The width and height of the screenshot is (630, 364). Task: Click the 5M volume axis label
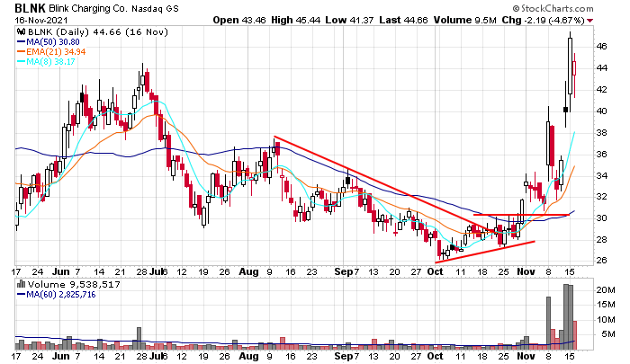607,334
